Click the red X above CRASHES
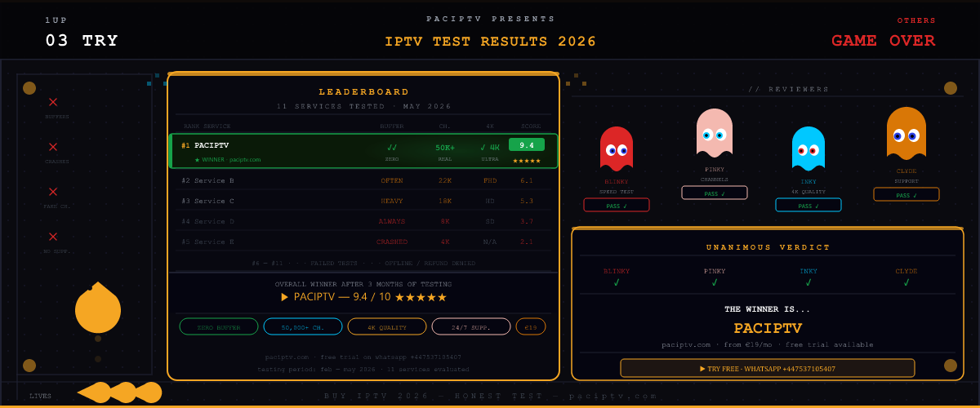 pyautogui.click(x=53, y=147)
